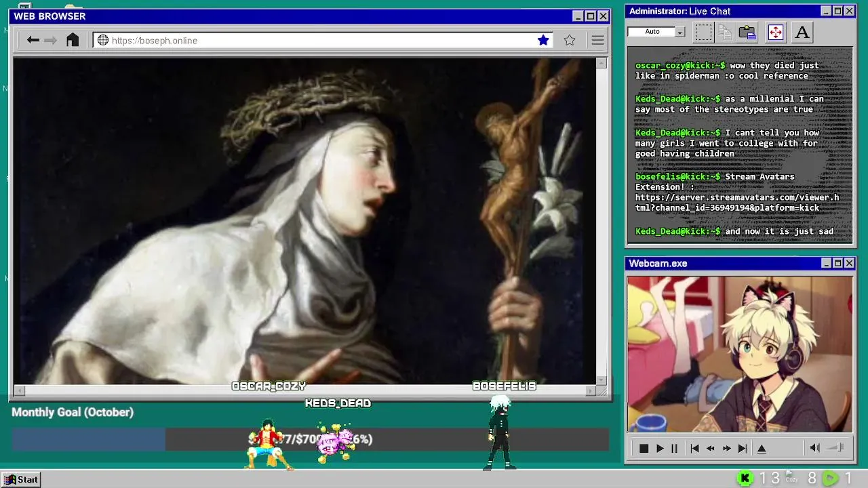Click the painting image in the browser
The height and width of the screenshot is (488, 868).
point(304,221)
